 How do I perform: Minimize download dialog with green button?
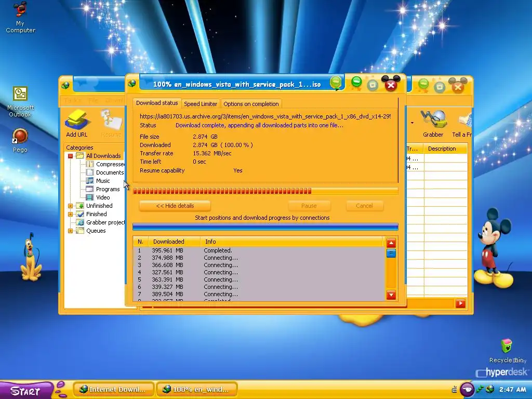(356, 82)
